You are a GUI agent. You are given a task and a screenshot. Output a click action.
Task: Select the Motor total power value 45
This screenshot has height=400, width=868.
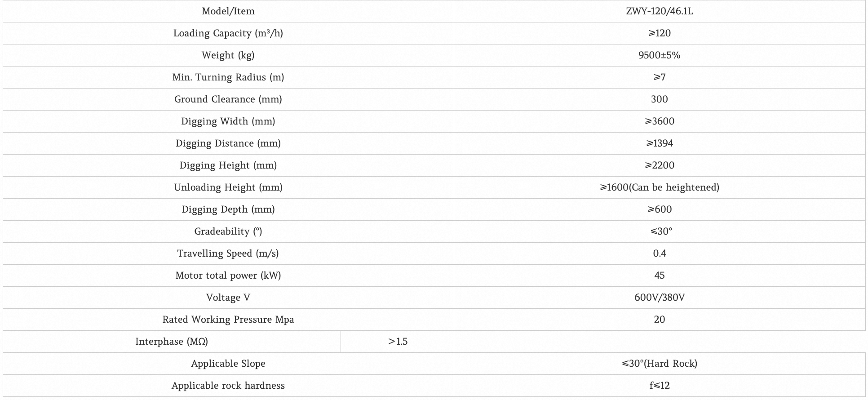coord(659,276)
